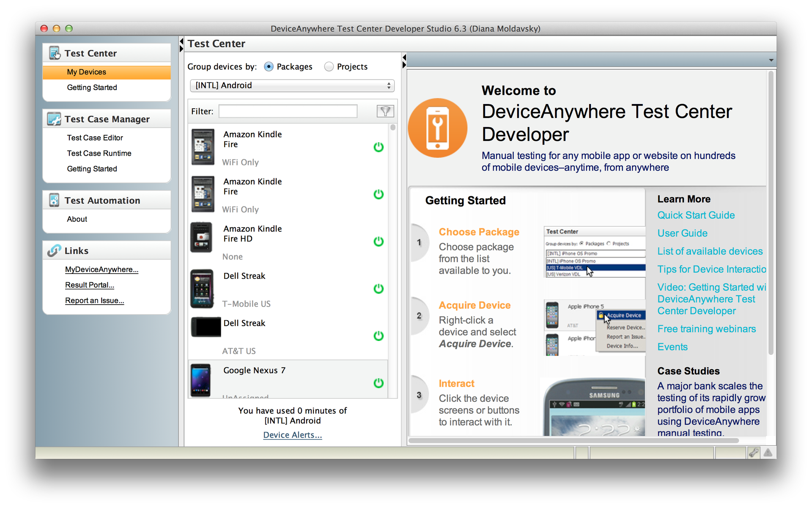
Task: Click the Acquire Device heading
Action: click(475, 305)
